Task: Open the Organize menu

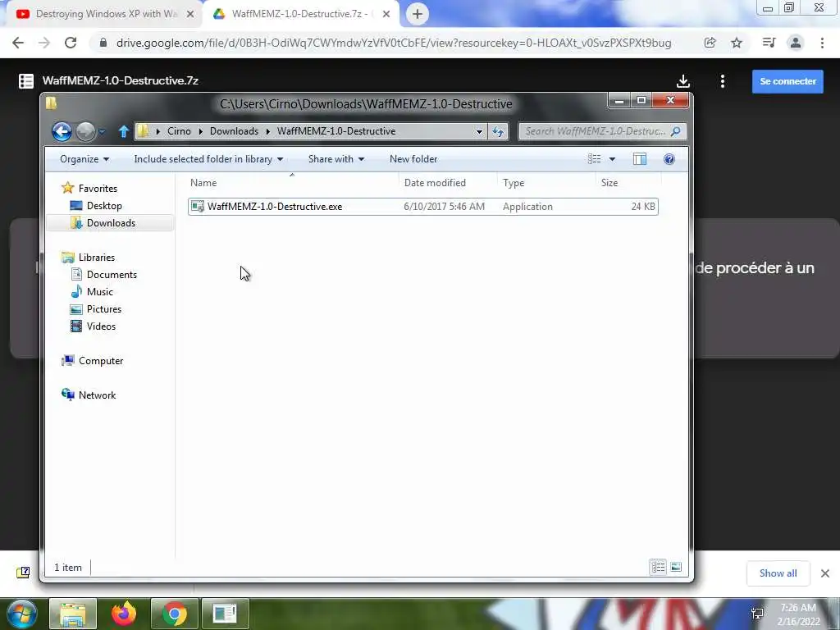Action: click(x=84, y=159)
